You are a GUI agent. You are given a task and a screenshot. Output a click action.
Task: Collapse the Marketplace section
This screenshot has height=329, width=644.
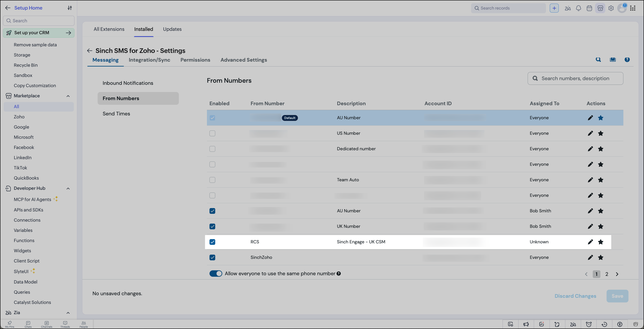pos(68,96)
